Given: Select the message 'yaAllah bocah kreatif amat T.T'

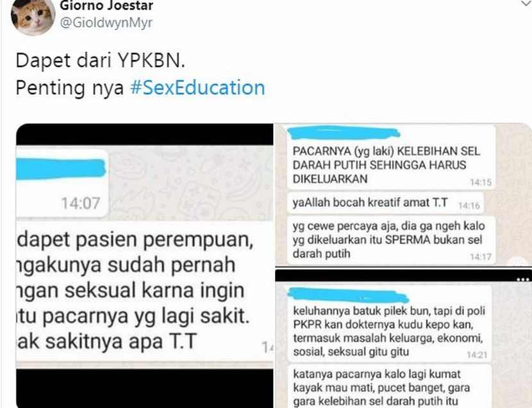Looking at the screenshot, I should [x=385, y=203].
